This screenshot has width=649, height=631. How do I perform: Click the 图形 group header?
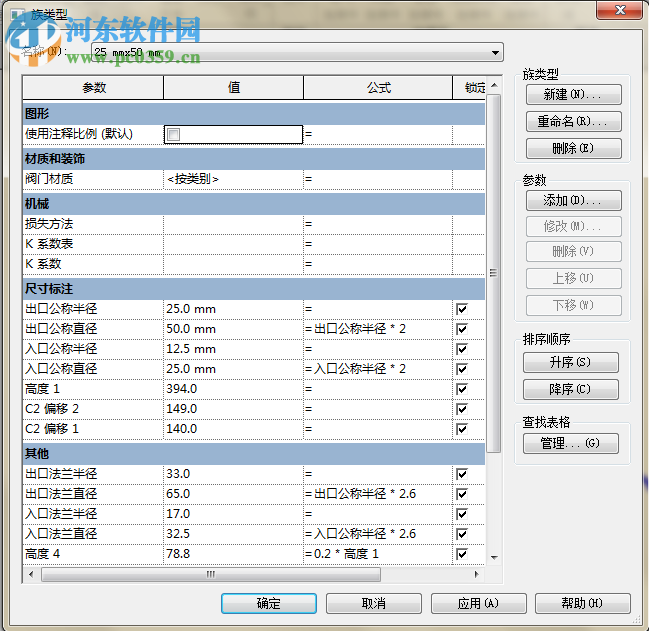[254, 113]
